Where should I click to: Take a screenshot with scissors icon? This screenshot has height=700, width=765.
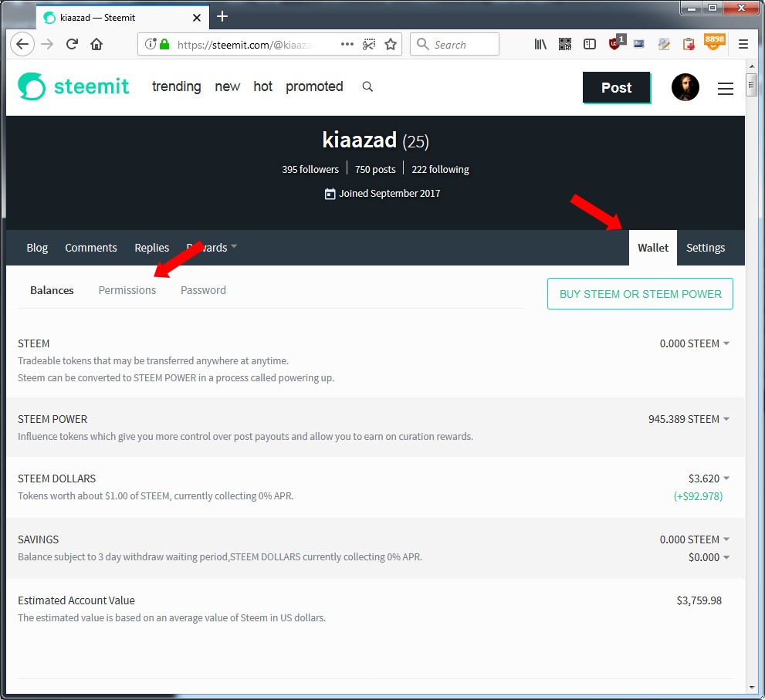369,45
